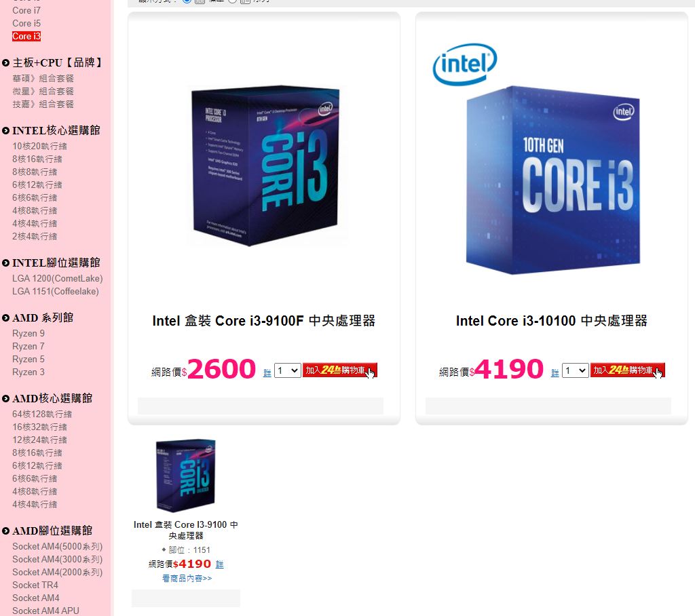Open the Intel 10th Gen Core i3 box image
Image resolution: width=695 pixels, height=616 pixels.
tap(553, 180)
